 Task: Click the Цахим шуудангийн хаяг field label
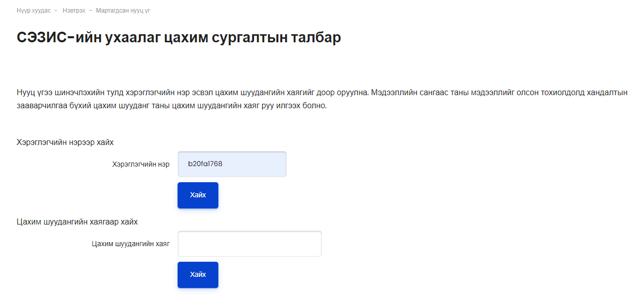coord(131,244)
